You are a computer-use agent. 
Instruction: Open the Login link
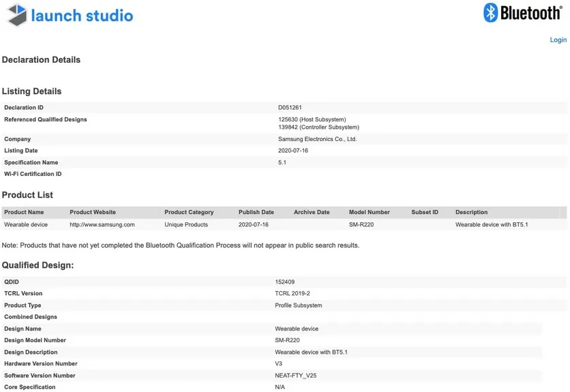point(558,40)
